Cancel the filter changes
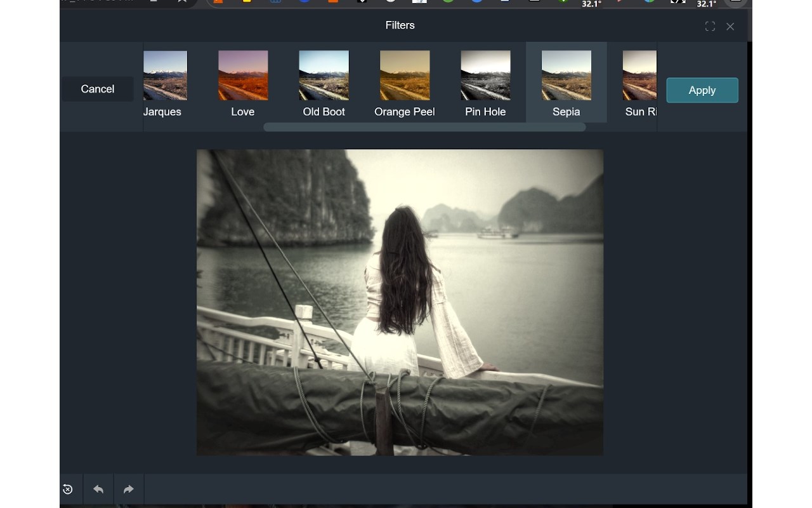 pos(98,89)
